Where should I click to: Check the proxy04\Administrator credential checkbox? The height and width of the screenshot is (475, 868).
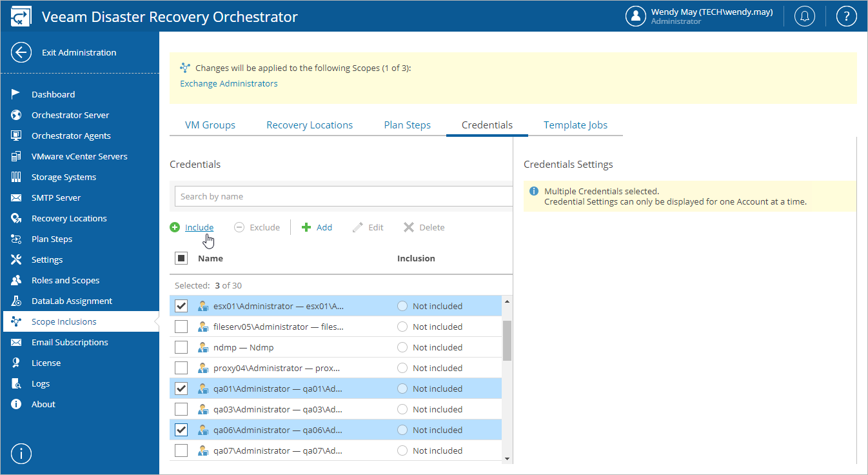pyautogui.click(x=181, y=368)
